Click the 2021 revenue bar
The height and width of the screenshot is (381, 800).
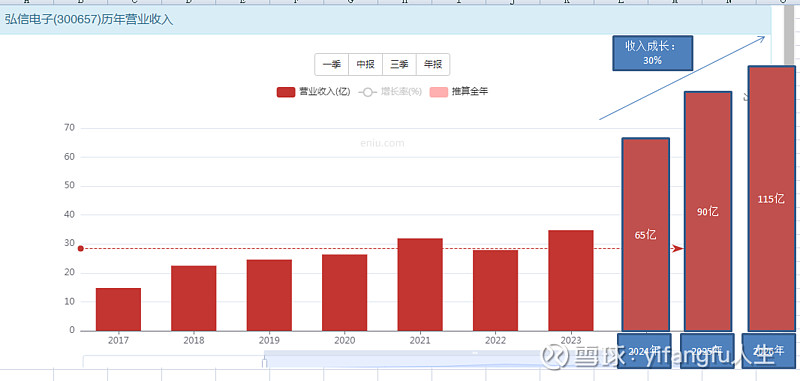click(x=420, y=284)
